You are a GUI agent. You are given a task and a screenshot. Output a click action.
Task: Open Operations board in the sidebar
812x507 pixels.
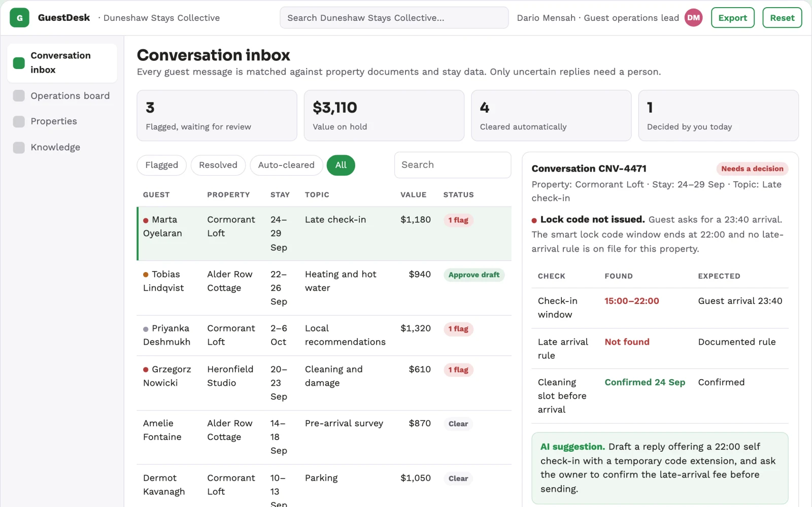[x=62, y=96]
